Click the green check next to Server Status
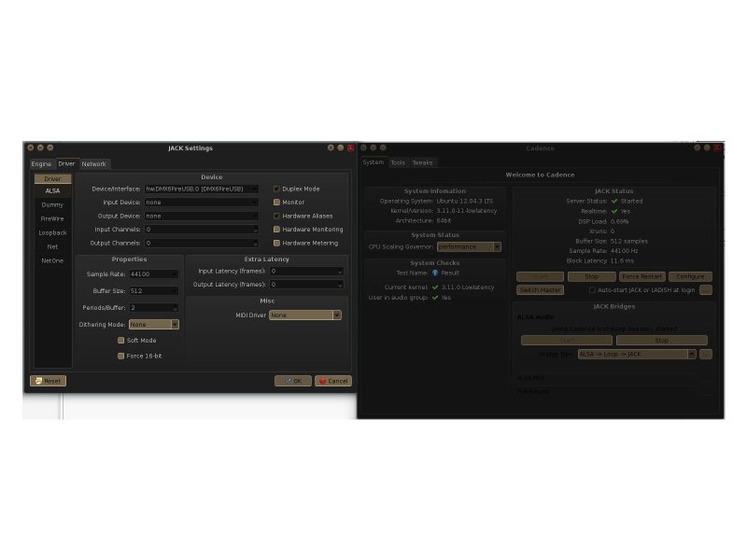This screenshot has width=747, height=560. coord(614,201)
